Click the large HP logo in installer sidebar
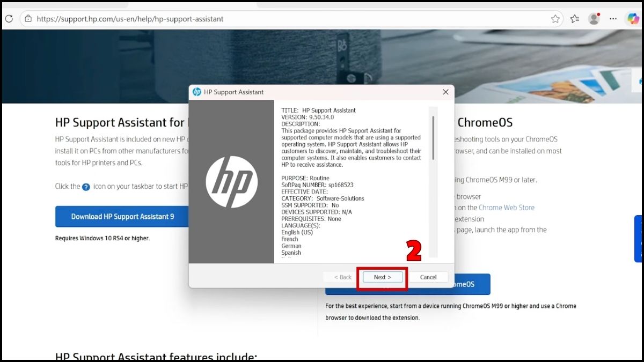The height and width of the screenshot is (362, 644). (232, 182)
